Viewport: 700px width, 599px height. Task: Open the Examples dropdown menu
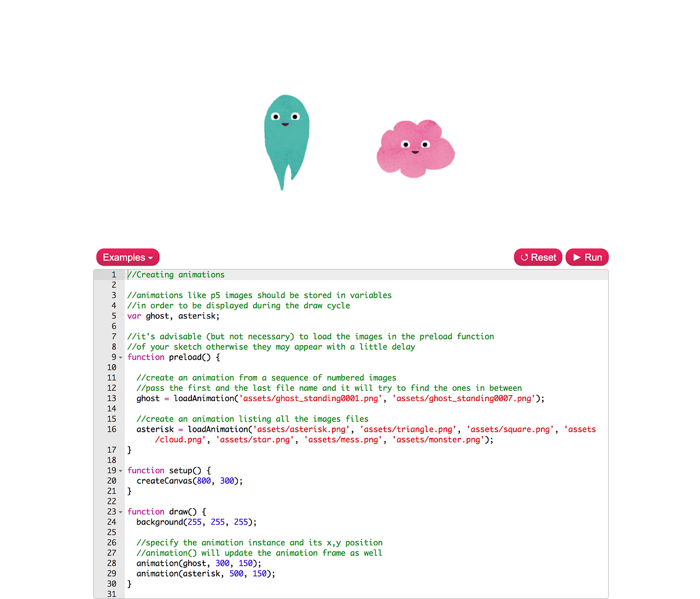(127, 257)
